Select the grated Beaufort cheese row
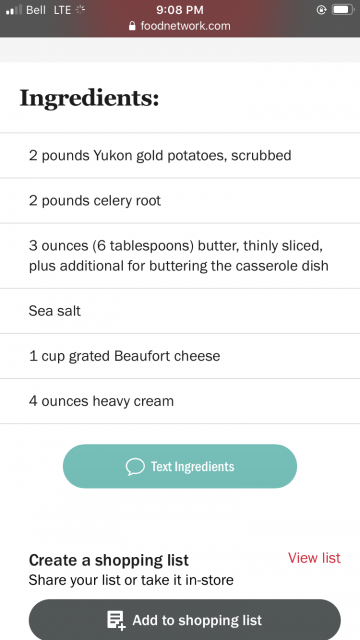The width and height of the screenshot is (360, 640). (180, 356)
